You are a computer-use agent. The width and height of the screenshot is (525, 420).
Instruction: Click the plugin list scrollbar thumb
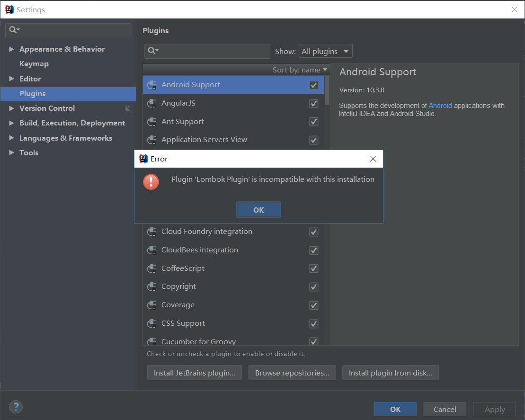(x=327, y=90)
